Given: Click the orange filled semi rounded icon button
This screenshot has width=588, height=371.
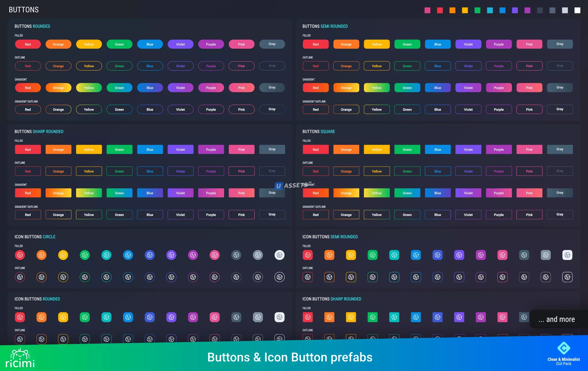Looking at the screenshot, I should pos(329,255).
